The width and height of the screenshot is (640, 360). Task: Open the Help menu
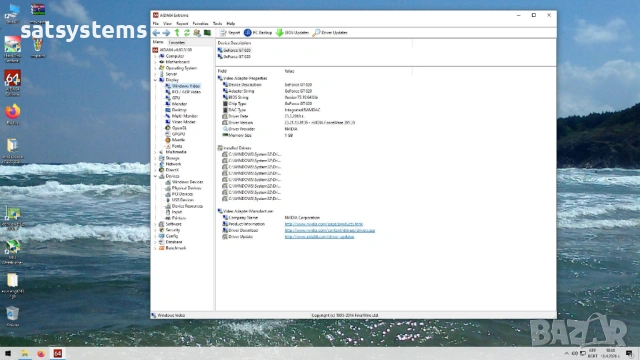(231, 24)
